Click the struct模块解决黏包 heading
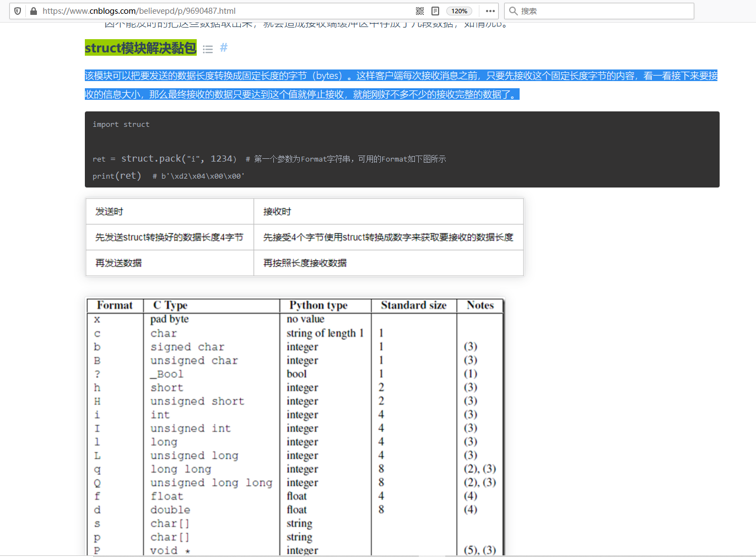 coord(141,48)
